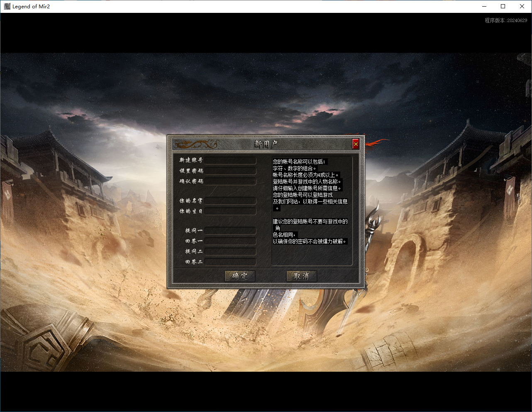Click the hint line 登陆帐号并游戏中的人物名称。
Viewport: 532px width, 412px height.
point(307,181)
